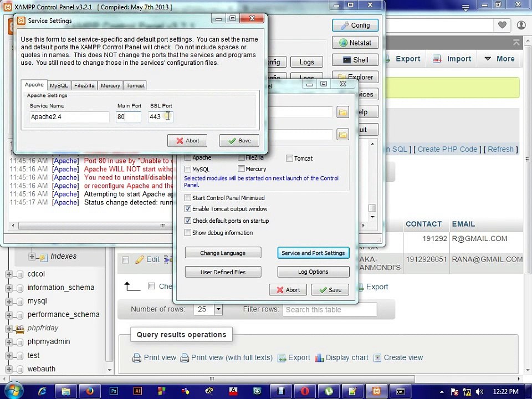This screenshot has height=399, width=532.
Task: Abort the Configuration dialog
Action: pyautogui.click(x=288, y=290)
